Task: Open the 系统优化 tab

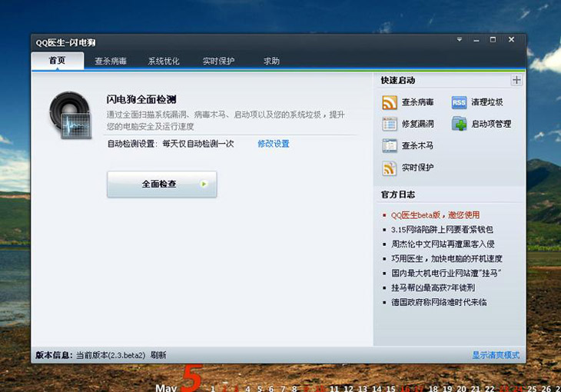Action: [x=164, y=61]
